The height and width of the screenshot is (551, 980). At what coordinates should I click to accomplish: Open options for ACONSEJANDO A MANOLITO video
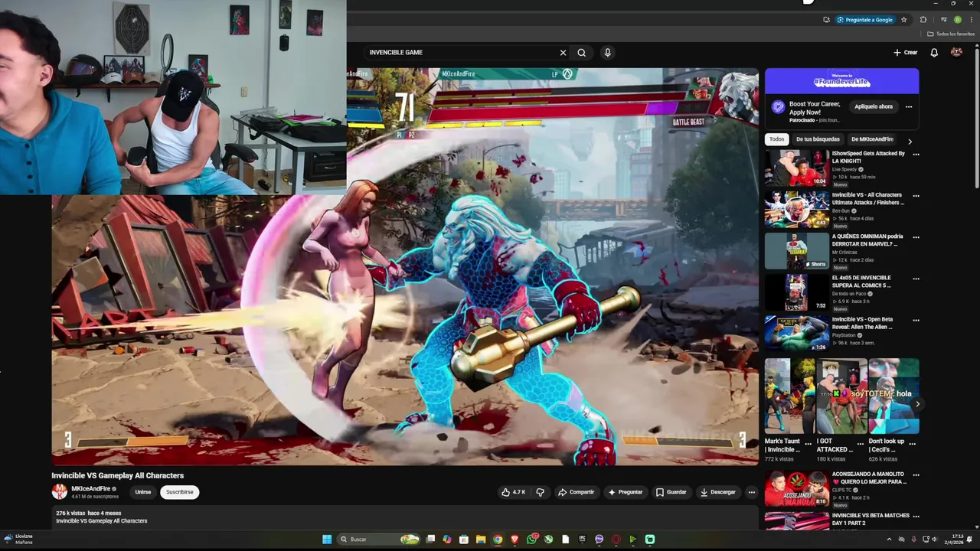coord(916,474)
